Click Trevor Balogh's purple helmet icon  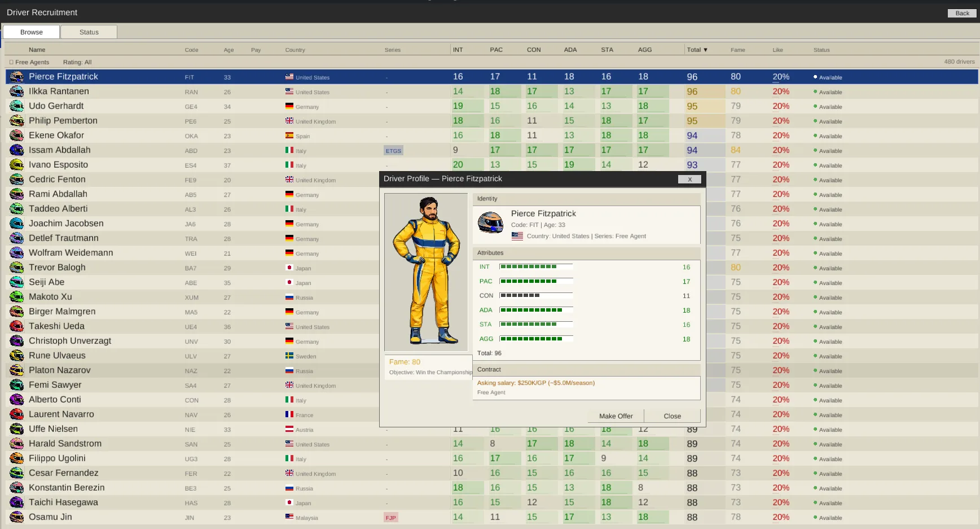point(16,268)
